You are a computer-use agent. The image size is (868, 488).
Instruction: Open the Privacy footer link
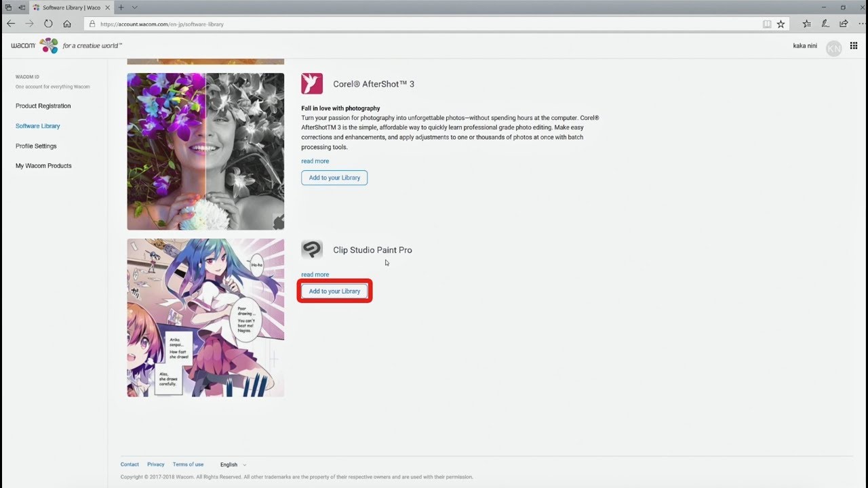pos(156,464)
